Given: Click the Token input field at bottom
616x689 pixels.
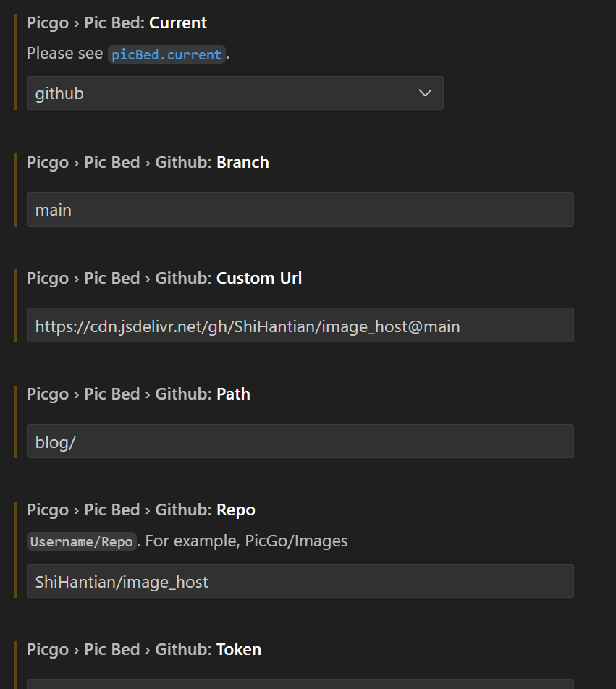Looking at the screenshot, I should pyautogui.click(x=300, y=683).
